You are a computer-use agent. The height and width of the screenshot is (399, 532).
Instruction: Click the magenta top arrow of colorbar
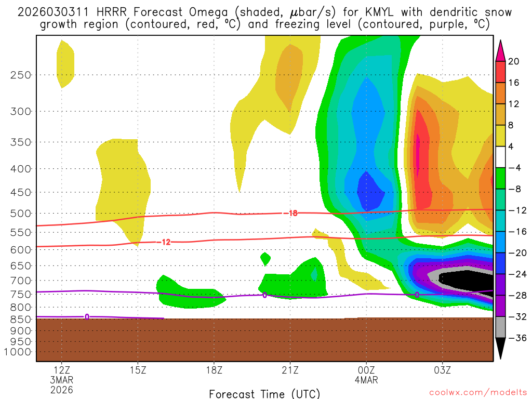click(x=500, y=50)
